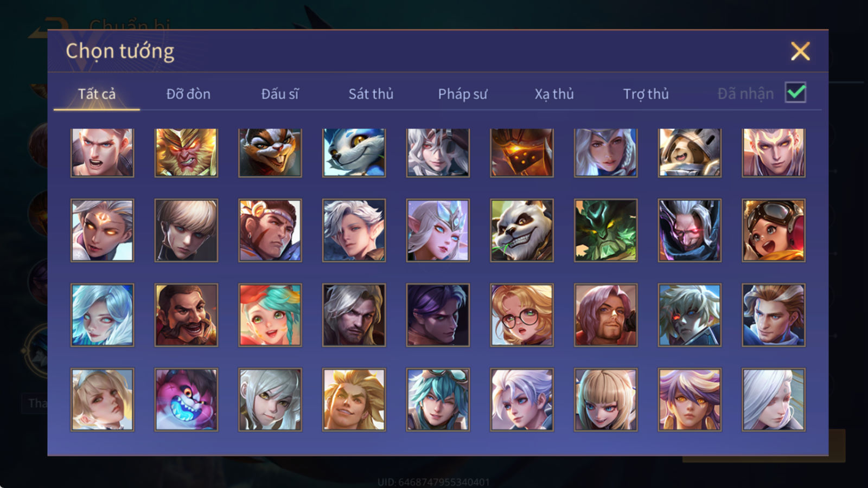Choose the blue wolf hero portrait
The width and height of the screenshot is (868, 488).
(354, 152)
